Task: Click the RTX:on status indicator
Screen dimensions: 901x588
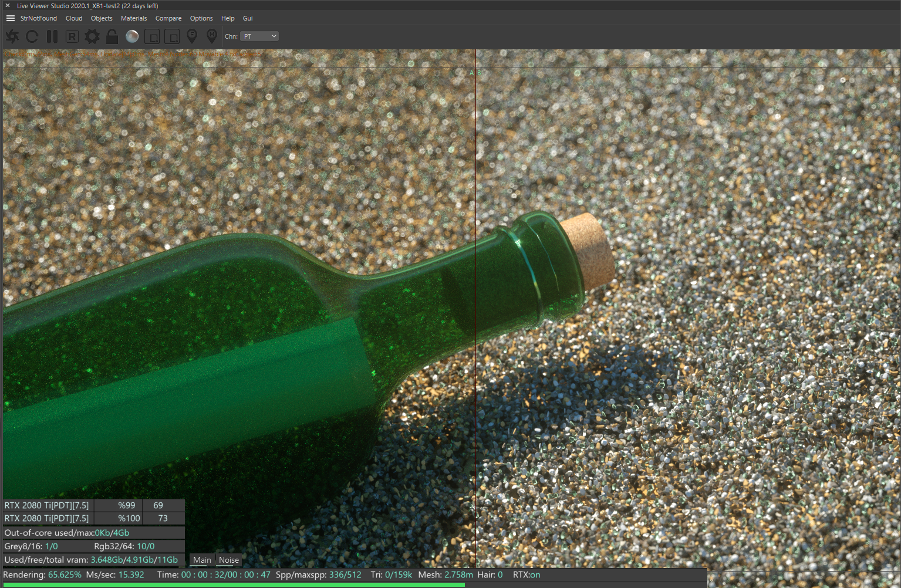Action: tap(527, 575)
